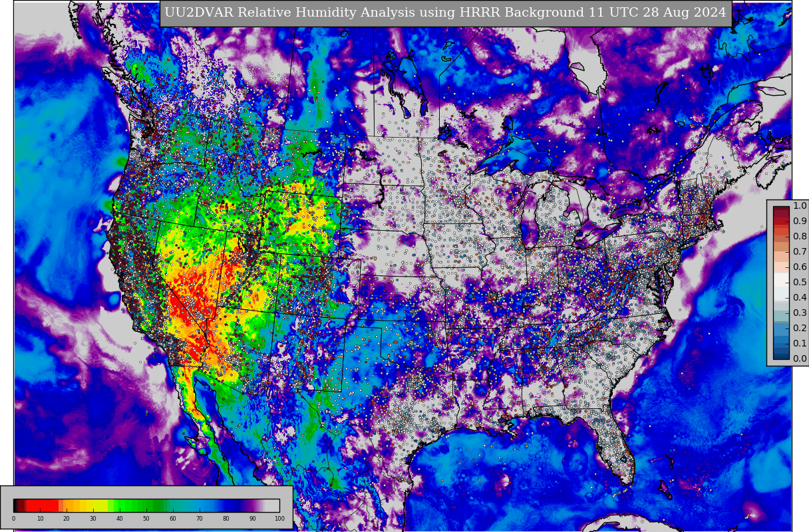The width and height of the screenshot is (809, 532).
Task: Click the 60 tick label on humidity colorbar
Action: coord(173,519)
